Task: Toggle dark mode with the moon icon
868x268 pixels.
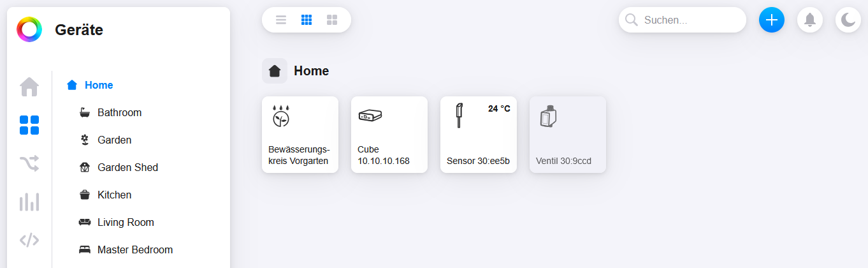Action: pos(848,20)
